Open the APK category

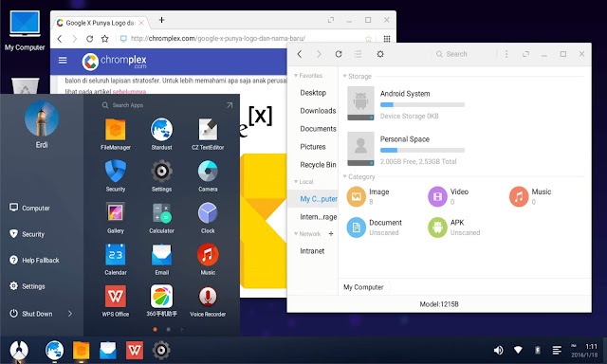[453, 227]
